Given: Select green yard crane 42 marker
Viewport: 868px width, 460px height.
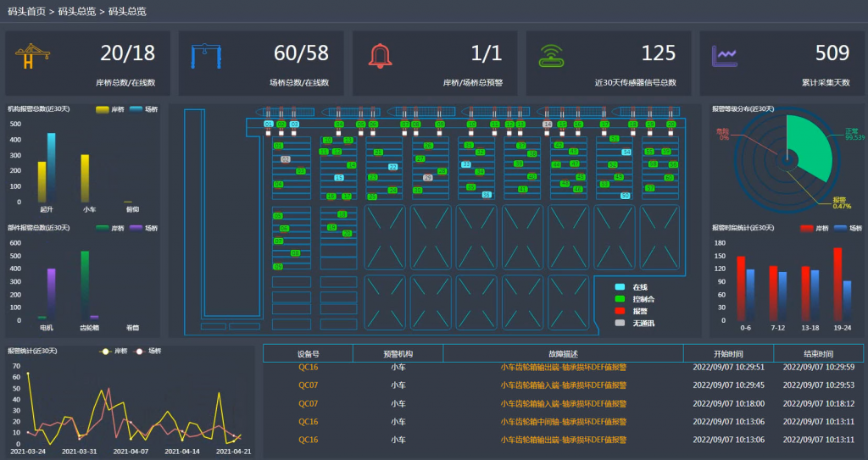Looking at the screenshot, I should coord(559,145).
